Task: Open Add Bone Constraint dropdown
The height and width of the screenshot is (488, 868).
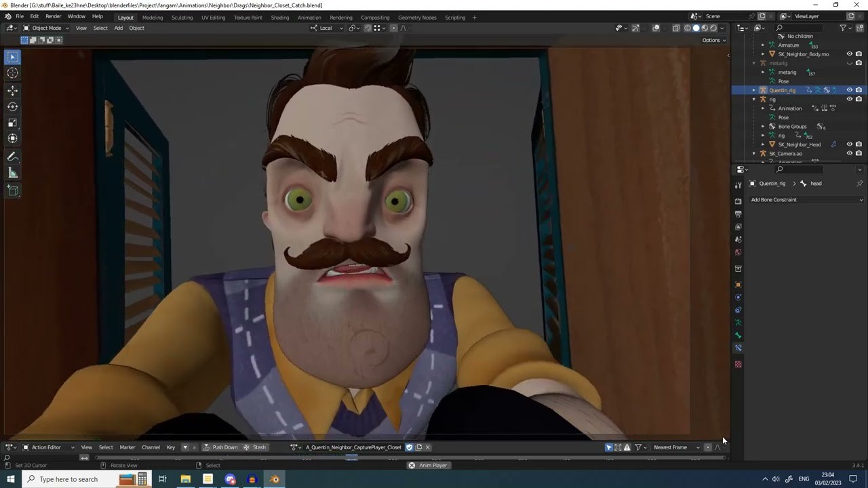Action: tap(806, 200)
